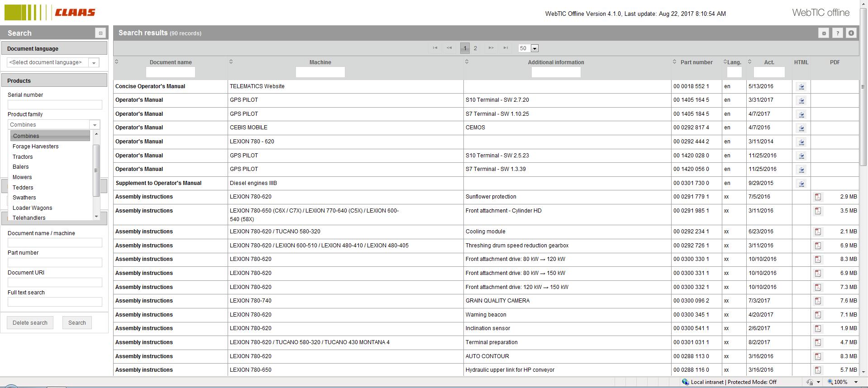Click the Act. column filter box
The image size is (868, 388).
(769, 72)
